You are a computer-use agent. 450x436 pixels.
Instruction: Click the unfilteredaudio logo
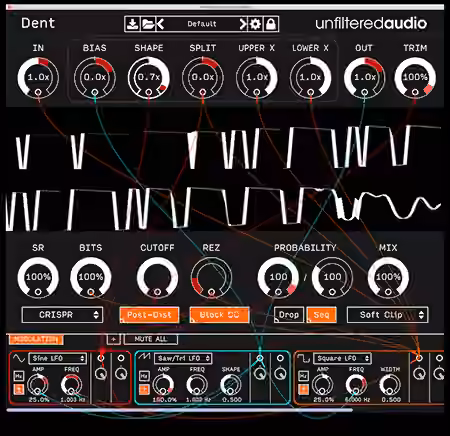pyautogui.click(x=371, y=24)
